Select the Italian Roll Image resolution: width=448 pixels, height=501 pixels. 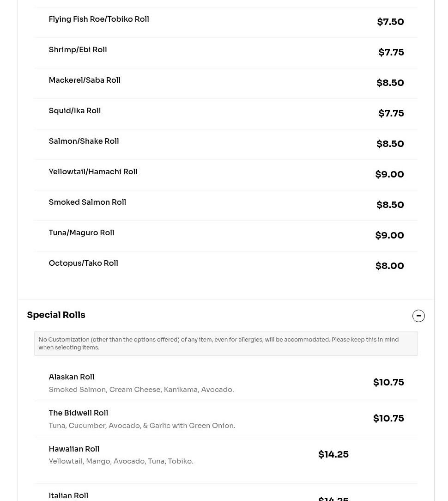[x=68, y=495]
